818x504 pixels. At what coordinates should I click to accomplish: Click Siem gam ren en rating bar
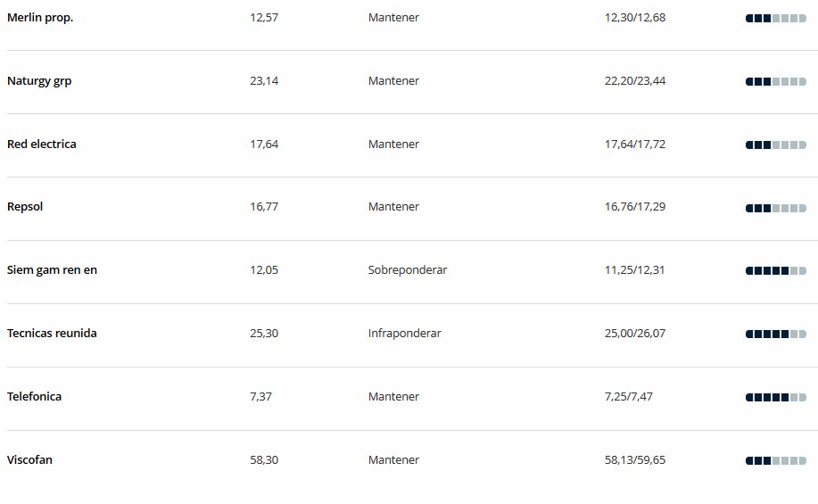pyautogui.click(x=776, y=271)
